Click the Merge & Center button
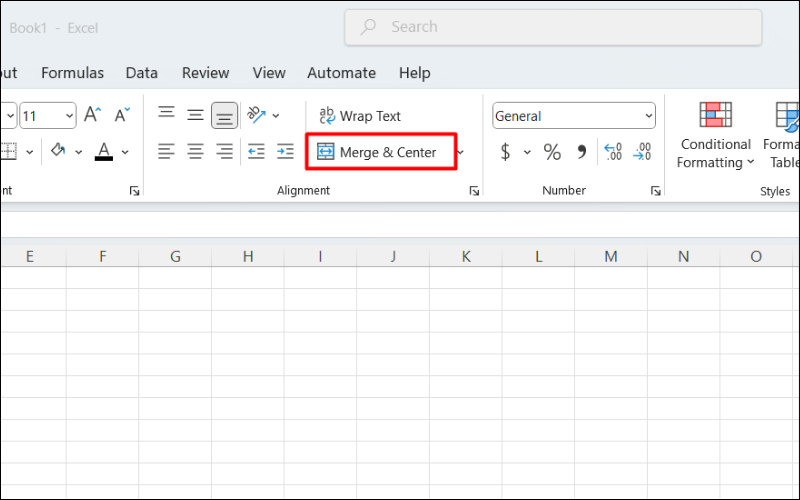The height and width of the screenshot is (500, 800). coord(377,152)
